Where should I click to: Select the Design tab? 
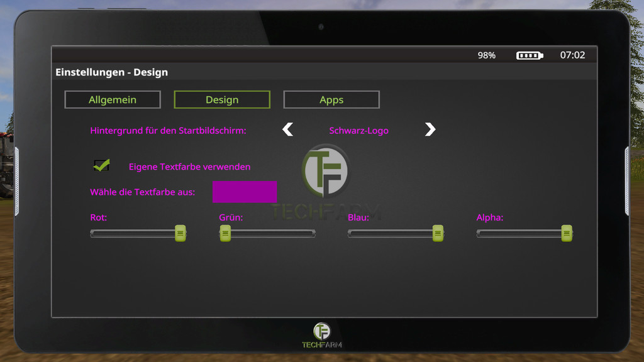222,99
